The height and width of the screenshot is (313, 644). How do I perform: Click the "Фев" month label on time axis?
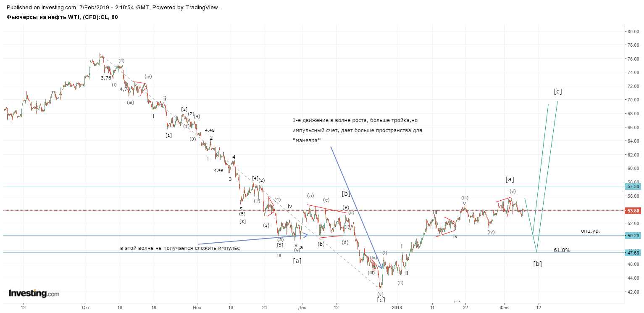pyautogui.click(x=505, y=307)
